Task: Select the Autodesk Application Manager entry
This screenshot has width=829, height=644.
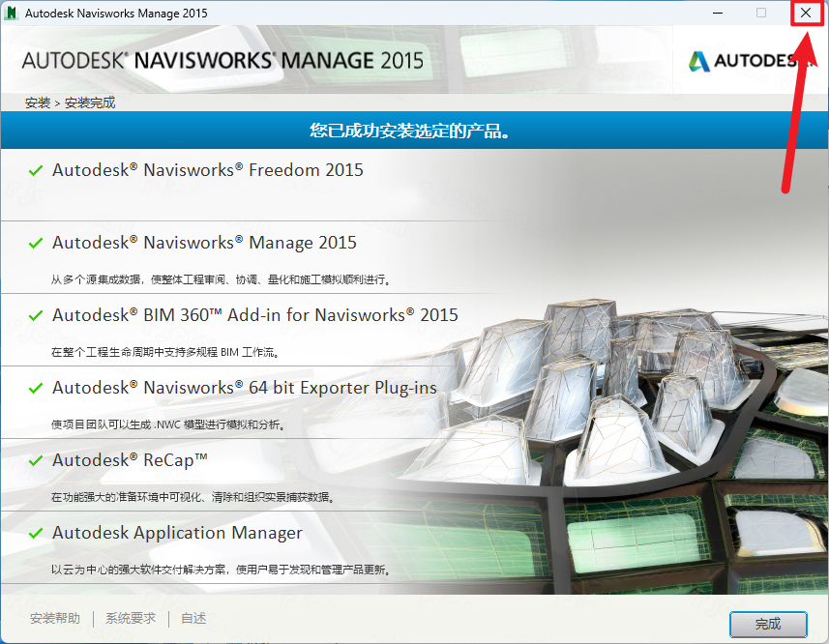Action: 177,533
